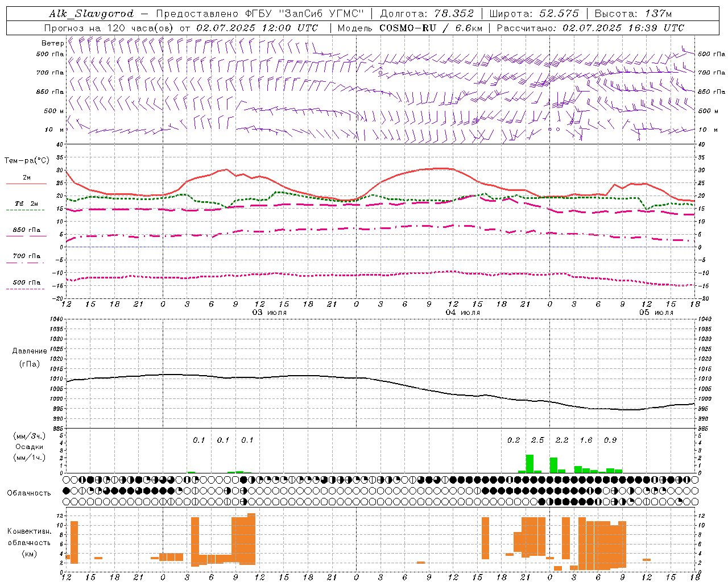Image resolution: width=728 pixels, height=582 pixels.
Task: Select the Alk_Slavgorod station title
Action: [92, 14]
